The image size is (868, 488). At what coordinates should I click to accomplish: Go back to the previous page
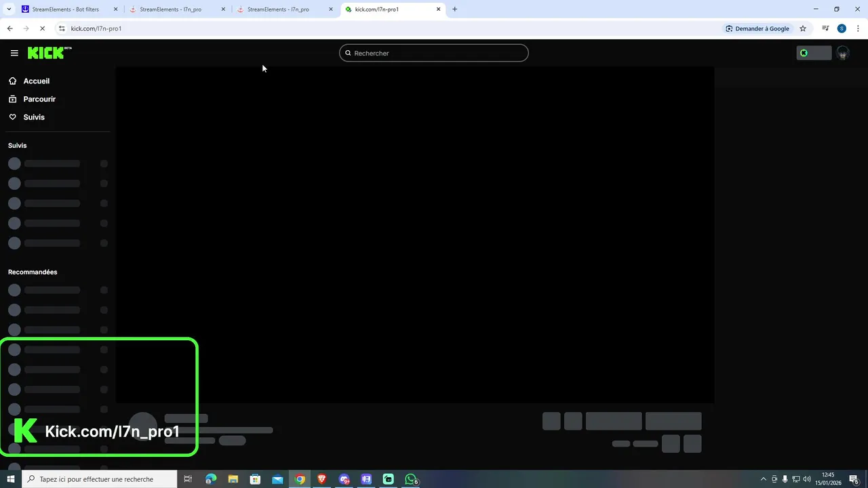coord(9,28)
